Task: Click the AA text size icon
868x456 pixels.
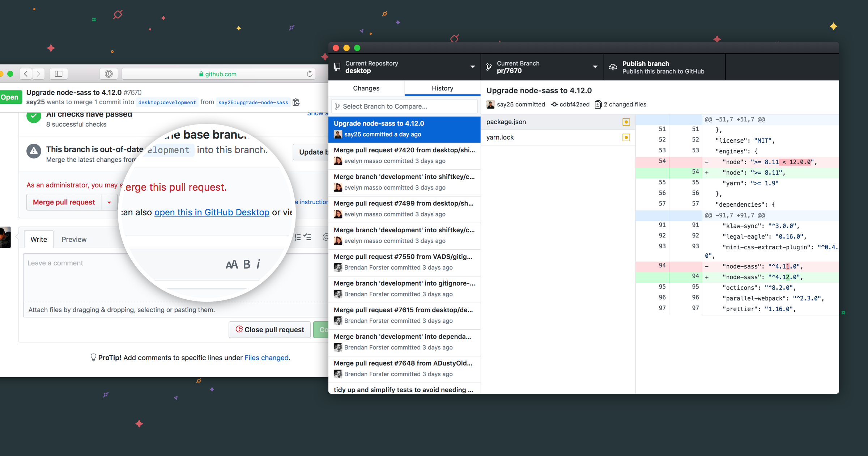Action: point(231,264)
